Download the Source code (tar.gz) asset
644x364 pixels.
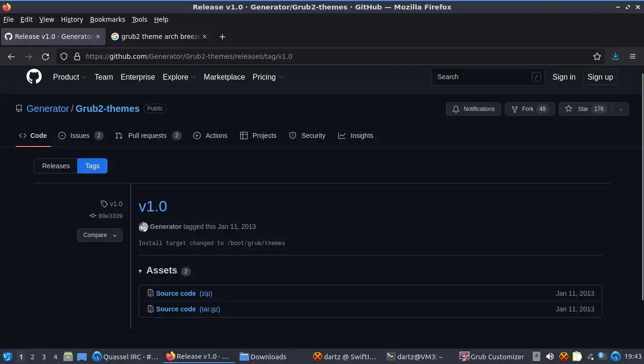(188, 309)
